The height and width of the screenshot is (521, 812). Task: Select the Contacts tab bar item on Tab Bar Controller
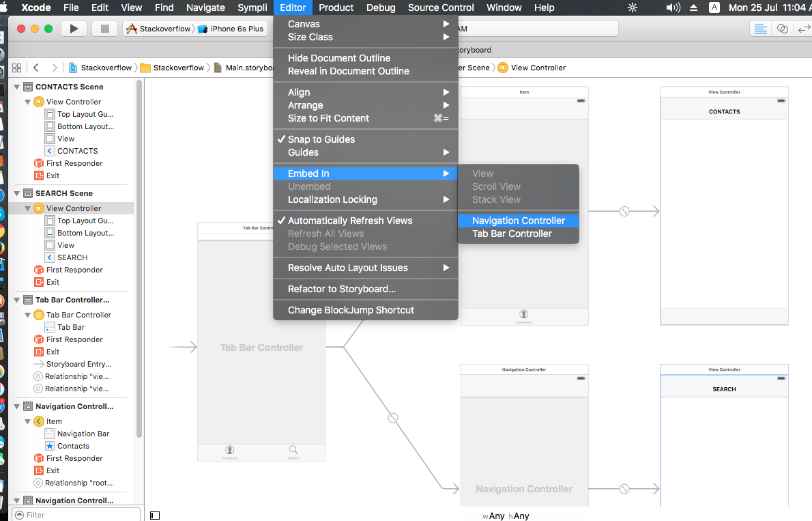pos(229,452)
